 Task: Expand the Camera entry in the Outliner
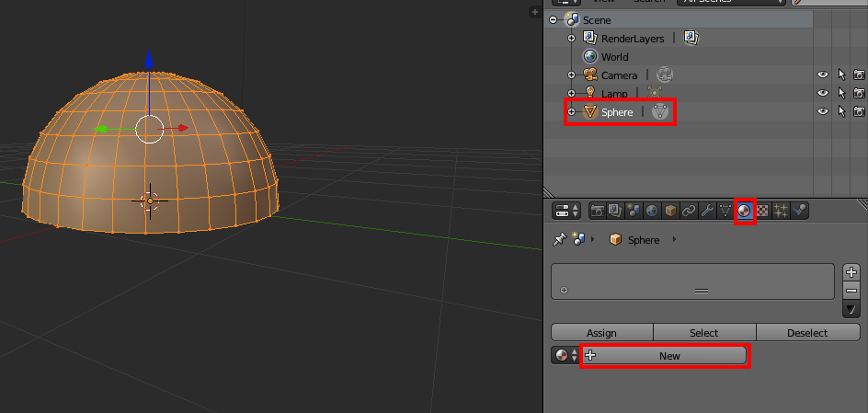click(x=572, y=75)
